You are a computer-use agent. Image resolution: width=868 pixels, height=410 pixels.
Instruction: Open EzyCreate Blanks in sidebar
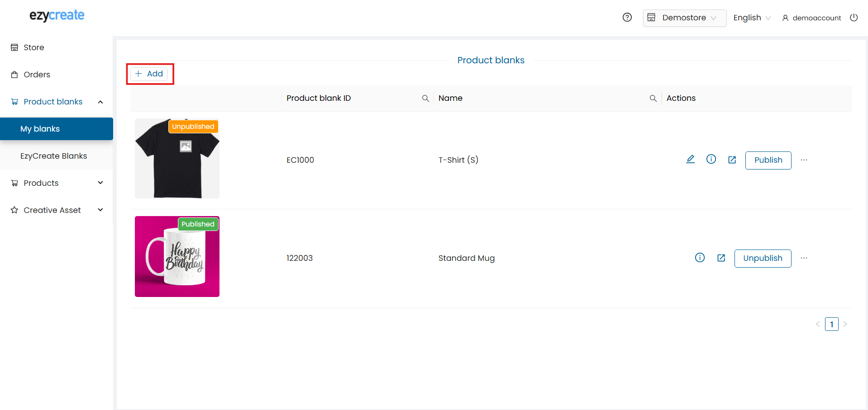click(53, 156)
